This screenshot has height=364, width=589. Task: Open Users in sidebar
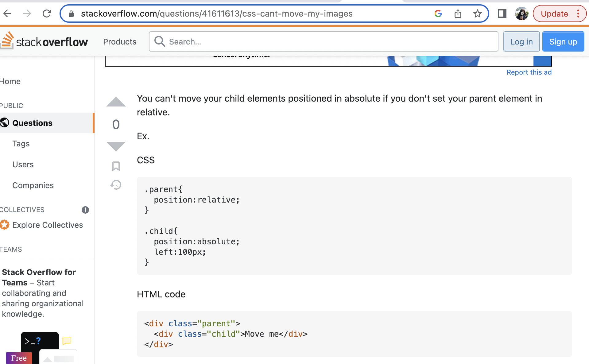coord(23,165)
